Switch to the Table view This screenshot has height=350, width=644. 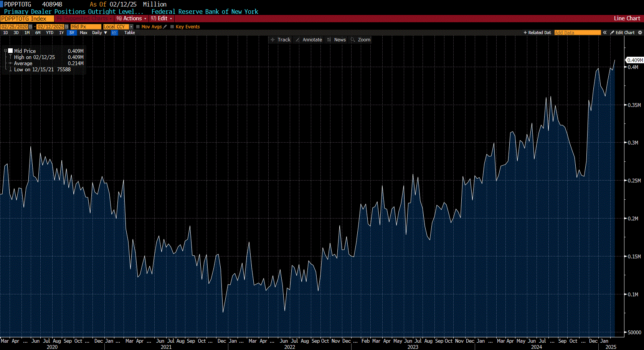[130, 33]
